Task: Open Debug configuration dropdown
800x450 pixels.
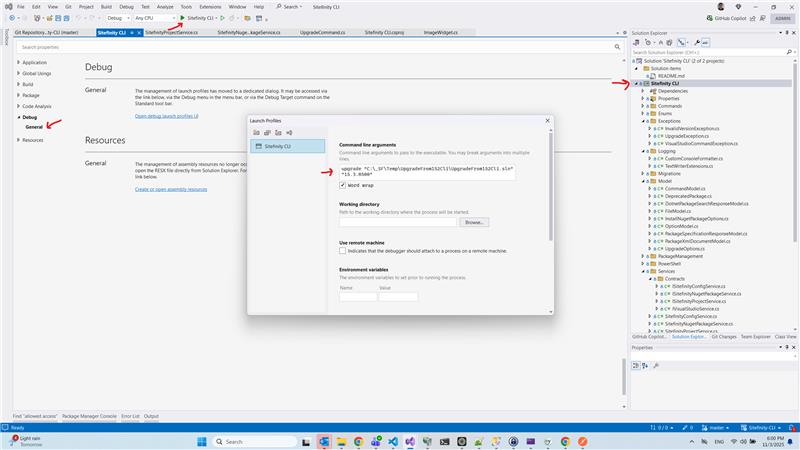Action: (118, 18)
